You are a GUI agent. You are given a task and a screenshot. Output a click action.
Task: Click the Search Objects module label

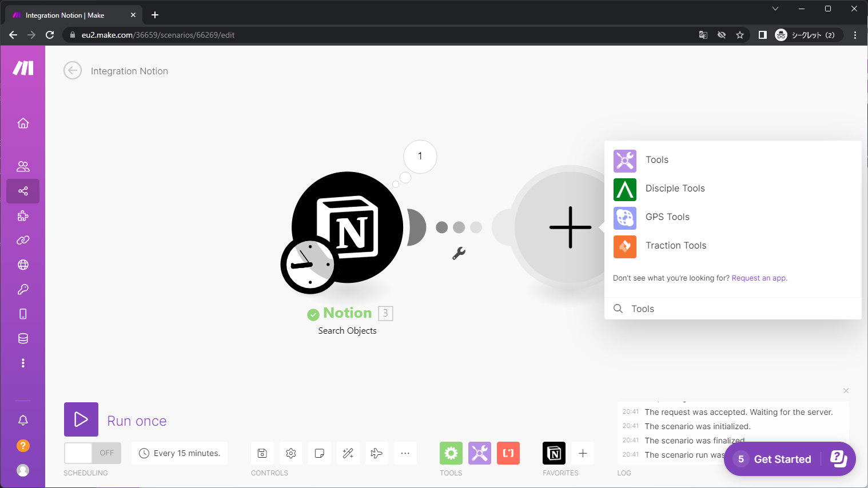[x=347, y=331]
